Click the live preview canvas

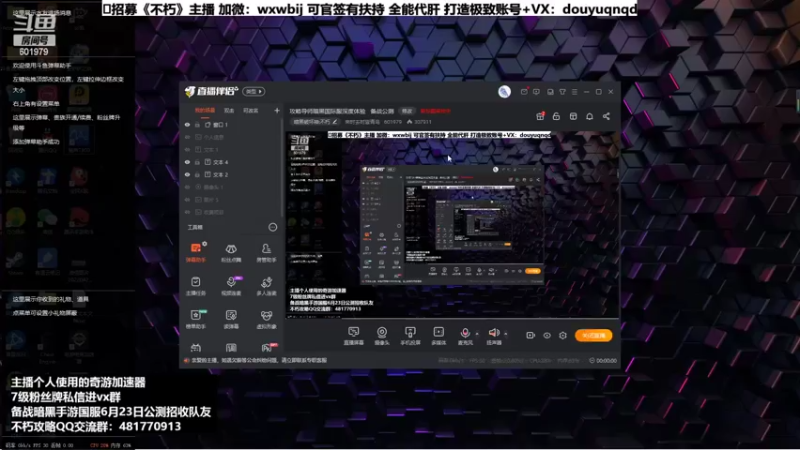click(x=453, y=224)
